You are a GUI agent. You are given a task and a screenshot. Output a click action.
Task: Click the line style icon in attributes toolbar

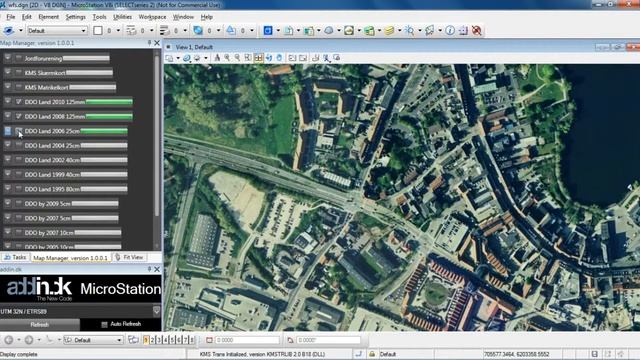pos(131,31)
